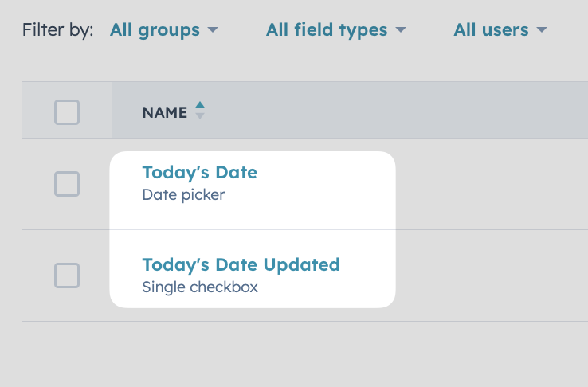The image size is (588, 387).
Task: Click empty area of Today's Date row
Action: click(488, 184)
